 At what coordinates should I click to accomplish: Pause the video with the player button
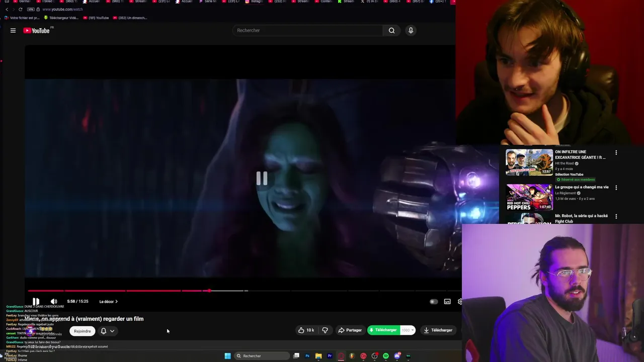click(x=36, y=302)
